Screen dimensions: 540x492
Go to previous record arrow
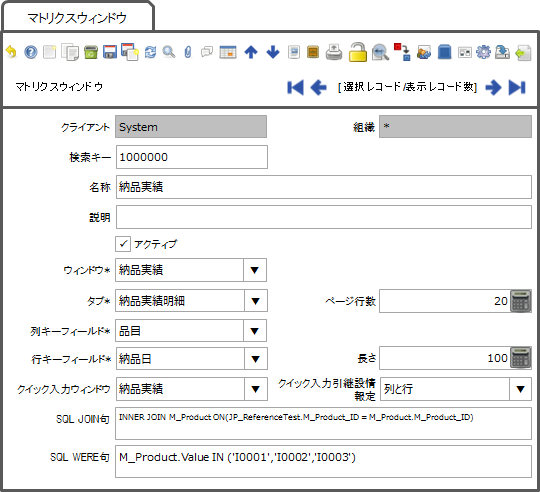(319, 87)
